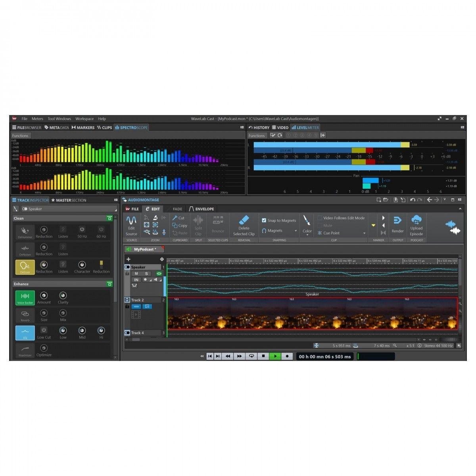Click the track color brush in Track Inspector
The width and height of the screenshot is (476, 476).
[x=15, y=209]
